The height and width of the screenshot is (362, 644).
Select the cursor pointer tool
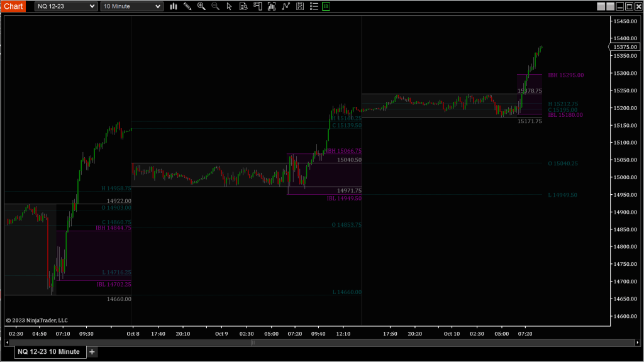tap(229, 6)
